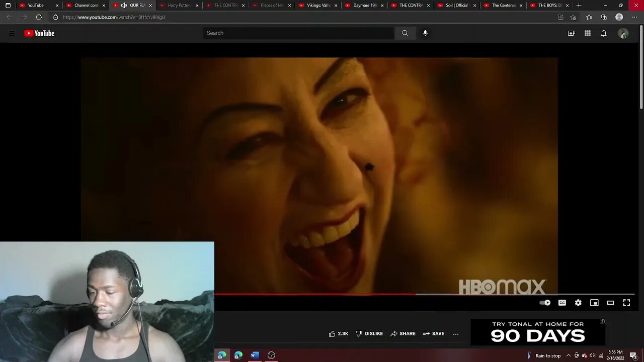This screenshot has height=362, width=644.
Task: Switch to the Soil | Official tab
Action: pyautogui.click(x=456, y=5)
